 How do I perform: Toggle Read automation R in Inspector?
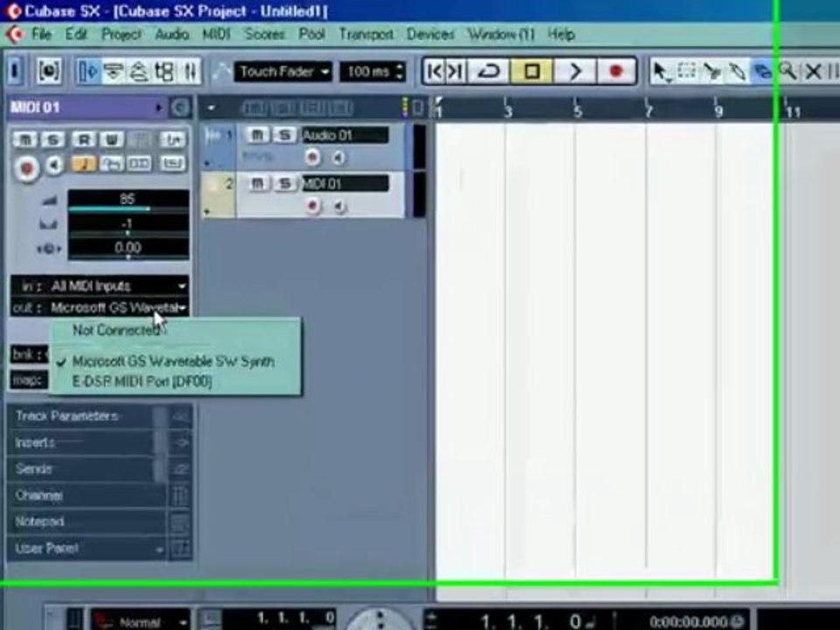84,140
